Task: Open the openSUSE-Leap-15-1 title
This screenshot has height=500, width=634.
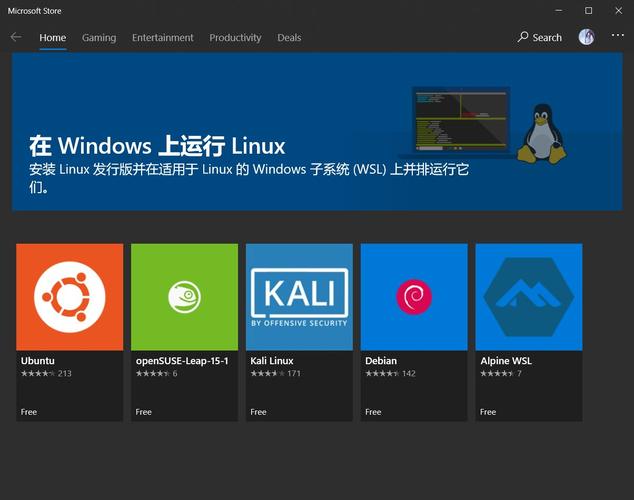Action: click(182, 361)
